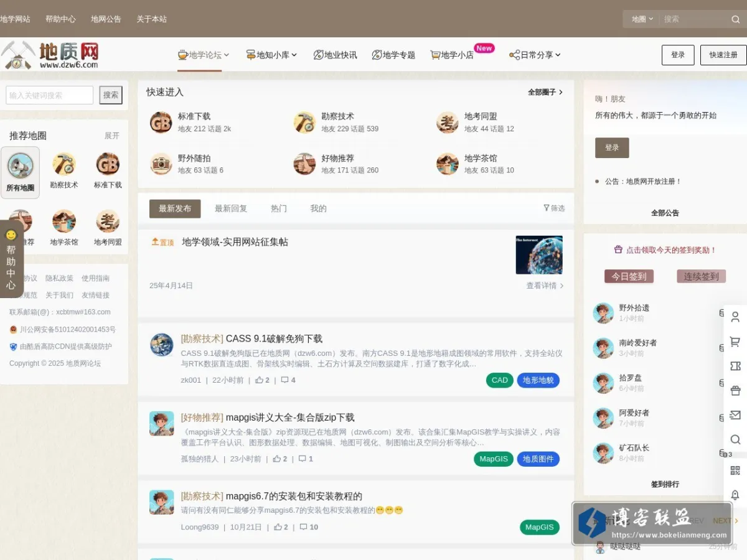Expand the 日常分享 navigation menu
747x560 pixels.
click(535, 55)
